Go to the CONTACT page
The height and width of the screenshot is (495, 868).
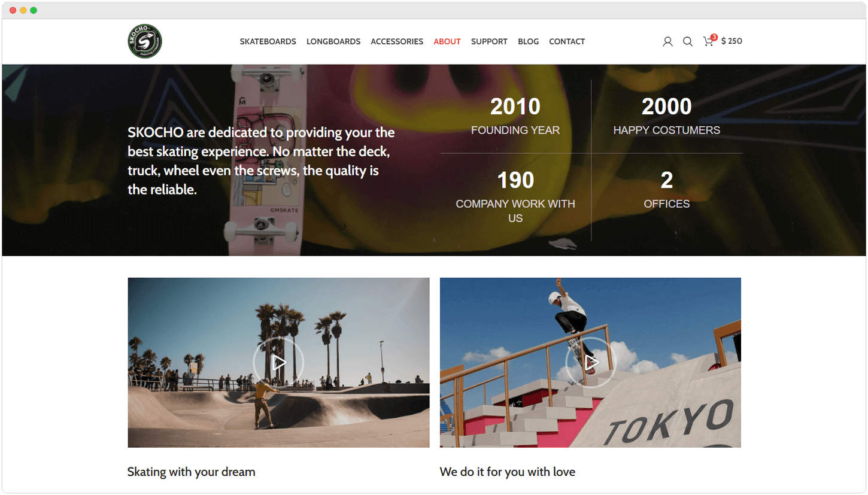pyautogui.click(x=567, y=41)
